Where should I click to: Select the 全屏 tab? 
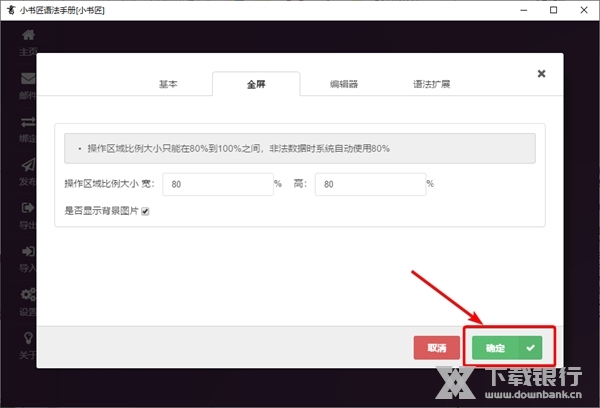point(256,84)
